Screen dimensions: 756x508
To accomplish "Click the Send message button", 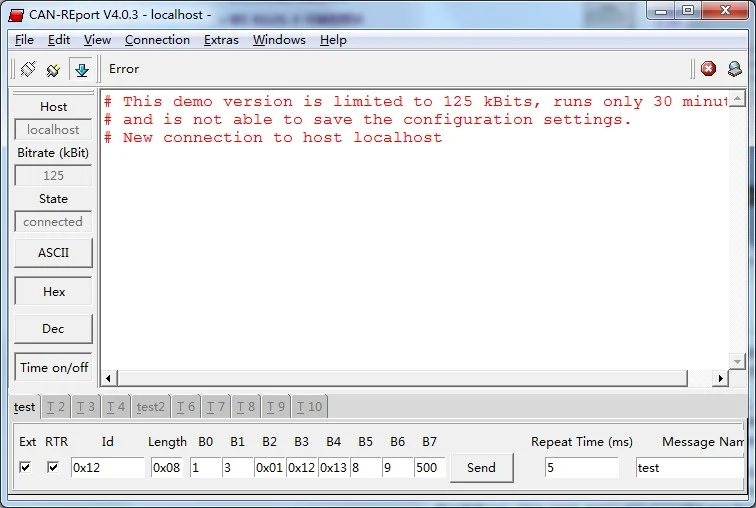I will [x=481, y=468].
